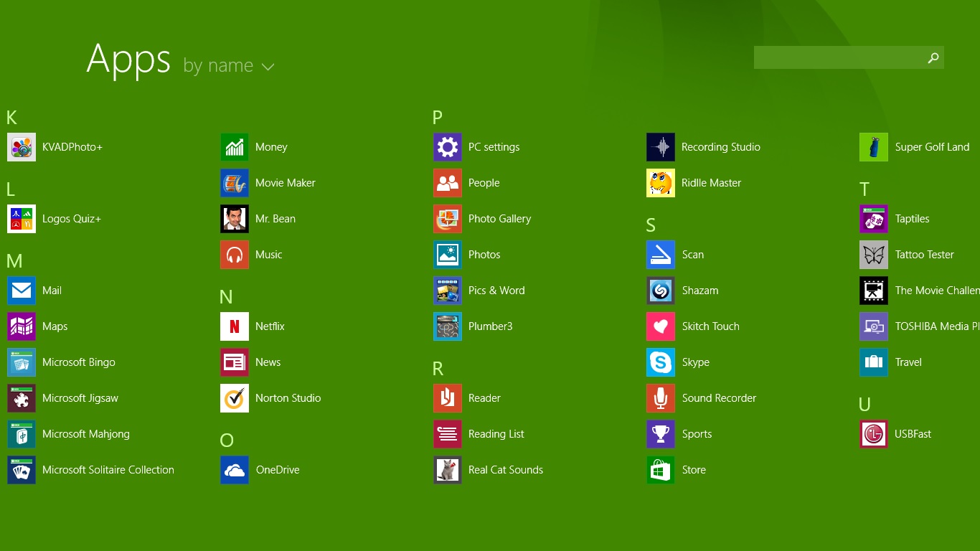Start Microsoft Mahjong icon

[x=22, y=434]
